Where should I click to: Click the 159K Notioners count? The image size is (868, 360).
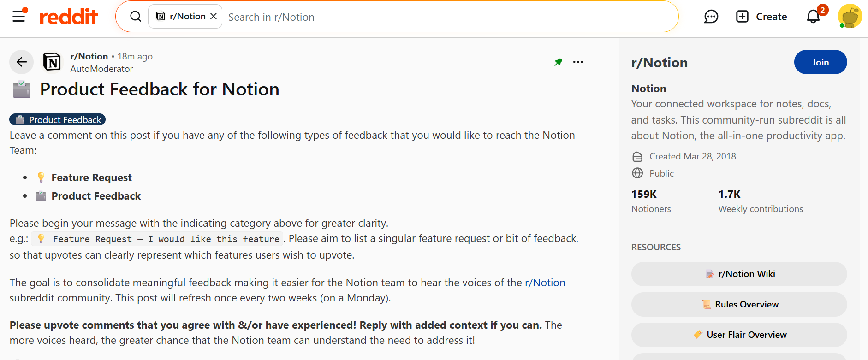click(651, 201)
